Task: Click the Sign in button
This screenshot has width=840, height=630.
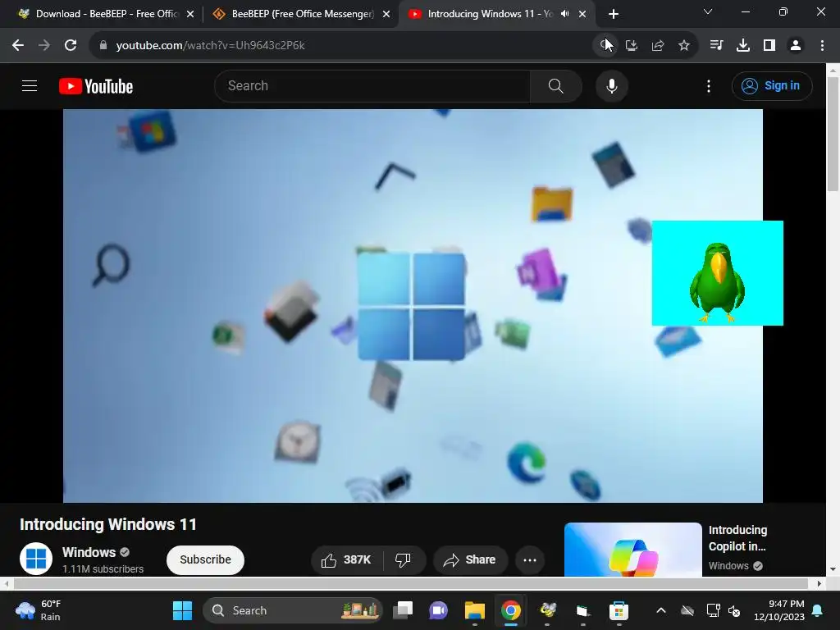Action: pos(772,85)
